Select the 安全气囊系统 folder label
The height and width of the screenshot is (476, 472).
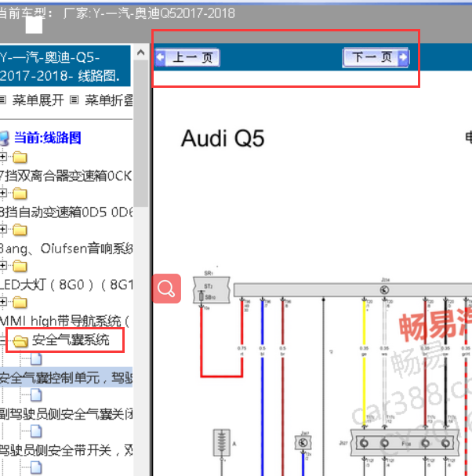tap(71, 340)
